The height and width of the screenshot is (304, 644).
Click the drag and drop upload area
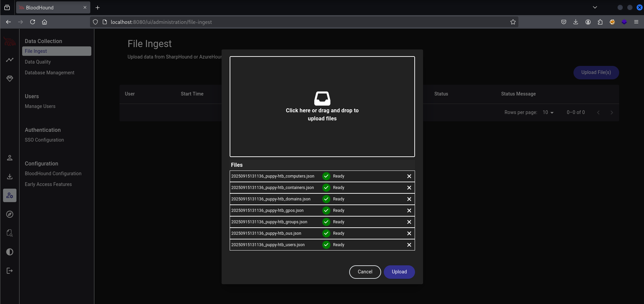[322, 107]
